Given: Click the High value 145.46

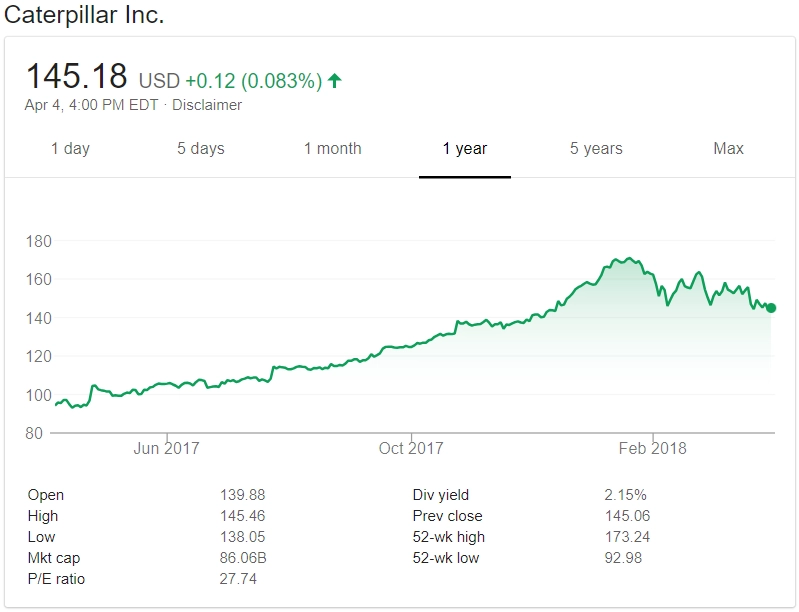Looking at the screenshot, I should pyautogui.click(x=243, y=516).
